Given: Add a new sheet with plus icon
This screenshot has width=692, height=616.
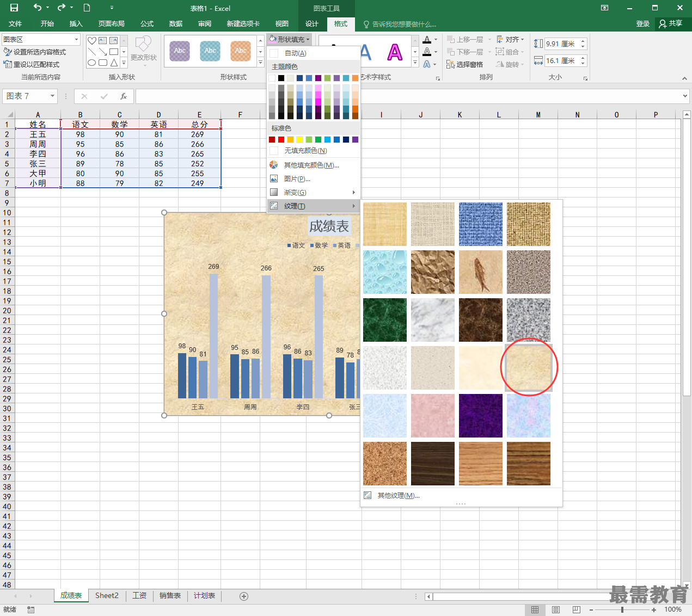Looking at the screenshot, I should 244,596.
